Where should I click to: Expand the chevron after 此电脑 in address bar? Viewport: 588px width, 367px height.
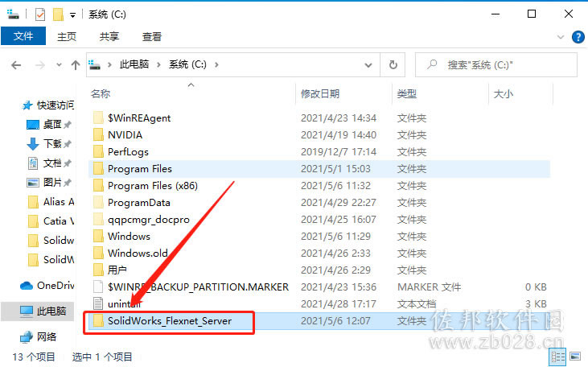[158, 64]
